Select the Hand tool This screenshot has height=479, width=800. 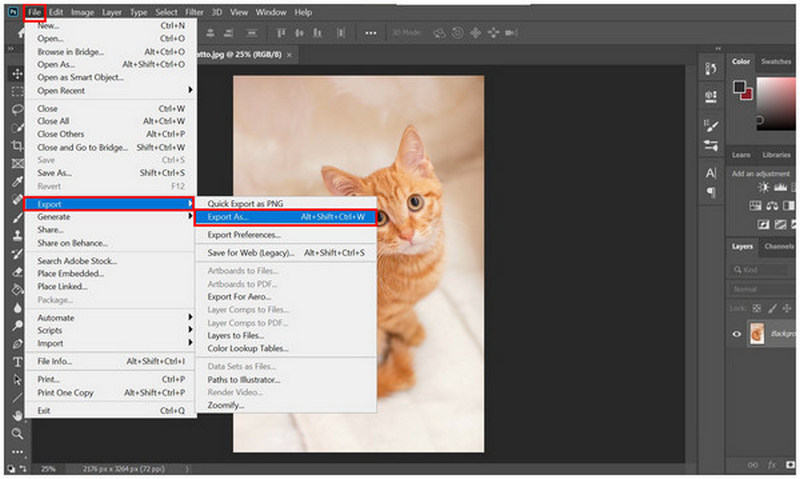[17, 415]
